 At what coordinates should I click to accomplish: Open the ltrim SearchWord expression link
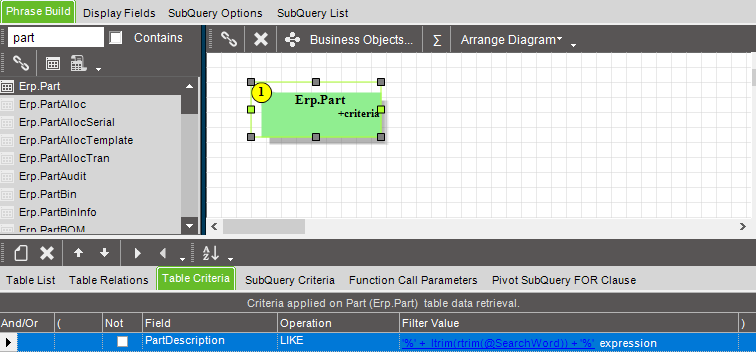tap(498, 343)
